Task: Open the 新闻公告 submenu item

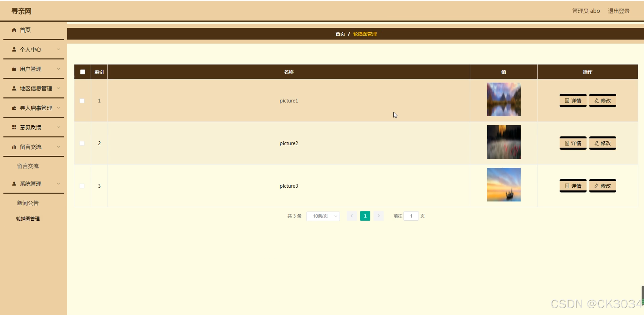Action: point(28,203)
